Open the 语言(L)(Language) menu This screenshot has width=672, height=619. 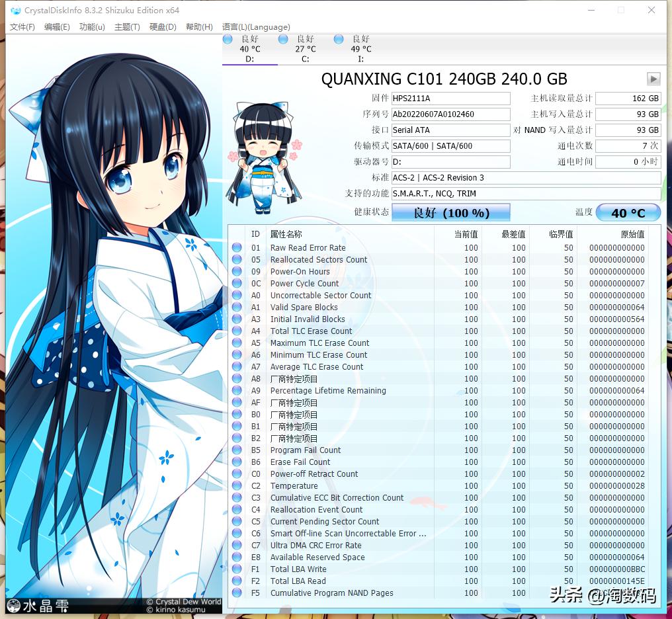tap(256, 27)
